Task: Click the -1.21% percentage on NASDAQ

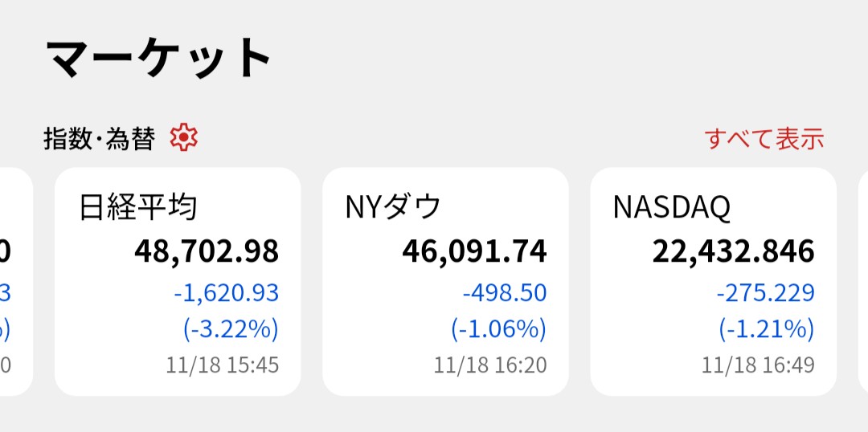Action: point(766,329)
